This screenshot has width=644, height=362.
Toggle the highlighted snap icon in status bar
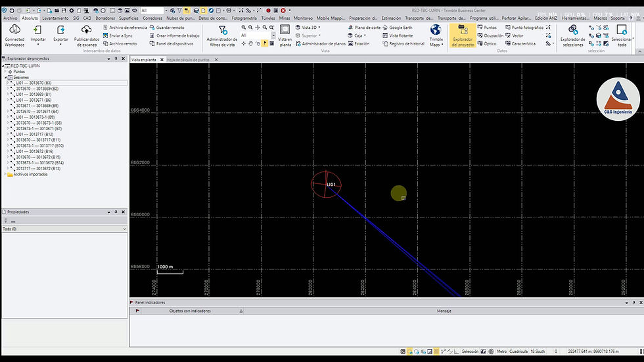coord(409,351)
